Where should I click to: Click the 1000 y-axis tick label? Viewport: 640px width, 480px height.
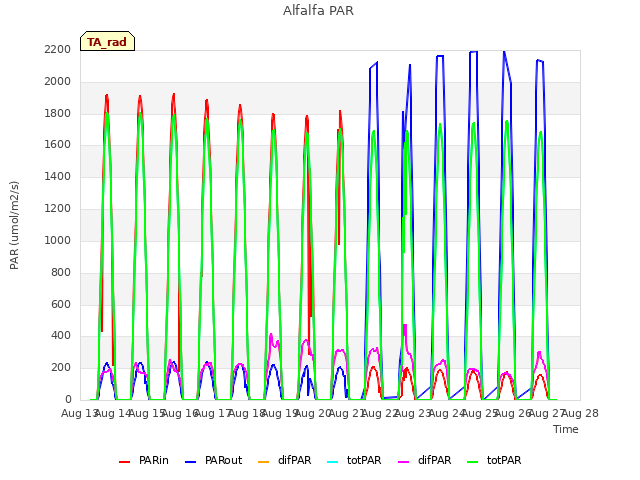pos(58,240)
